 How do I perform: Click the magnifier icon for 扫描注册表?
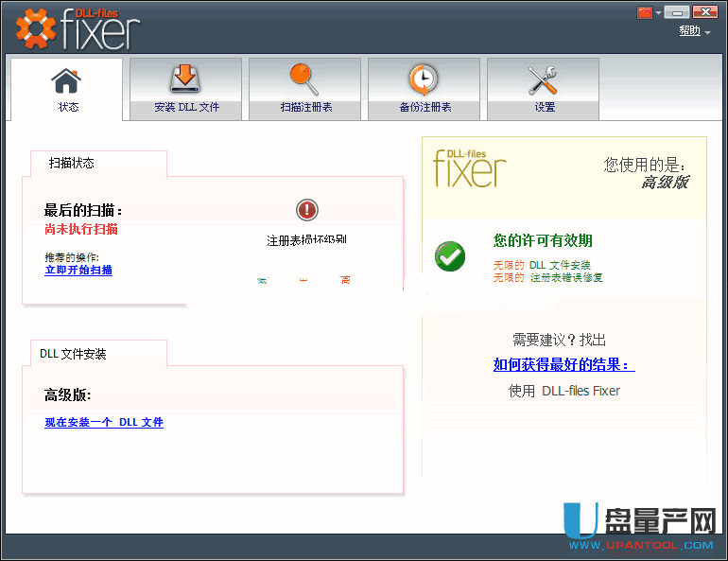304,79
